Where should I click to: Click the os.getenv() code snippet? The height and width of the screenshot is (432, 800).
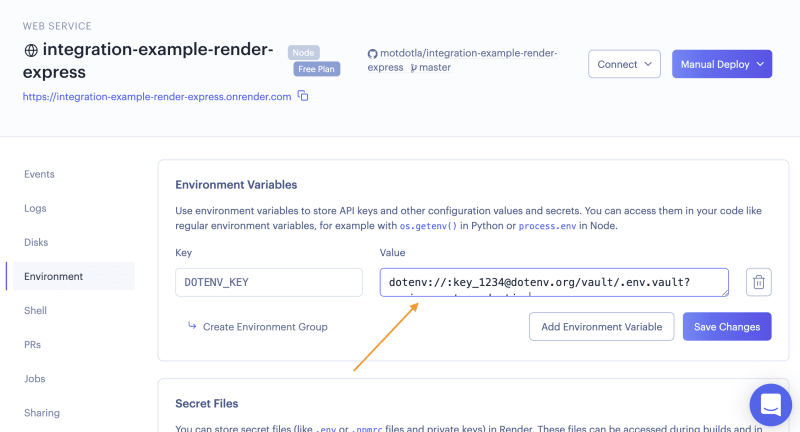coord(428,226)
